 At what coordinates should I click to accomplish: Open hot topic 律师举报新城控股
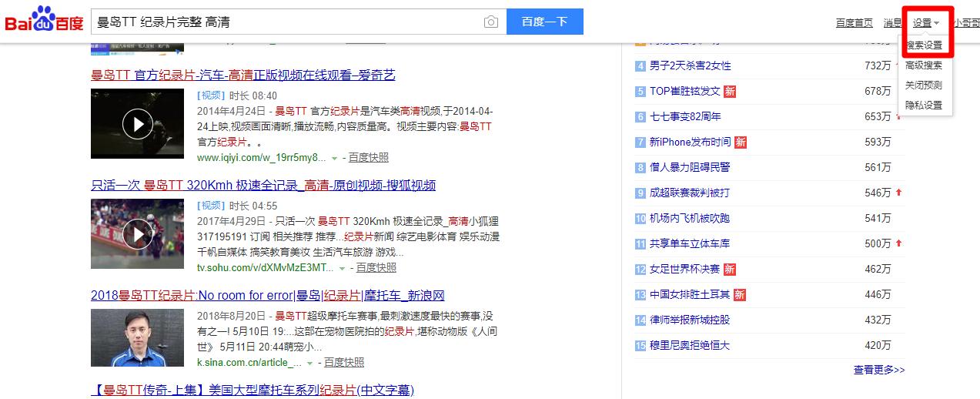click(x=690, y=320)
